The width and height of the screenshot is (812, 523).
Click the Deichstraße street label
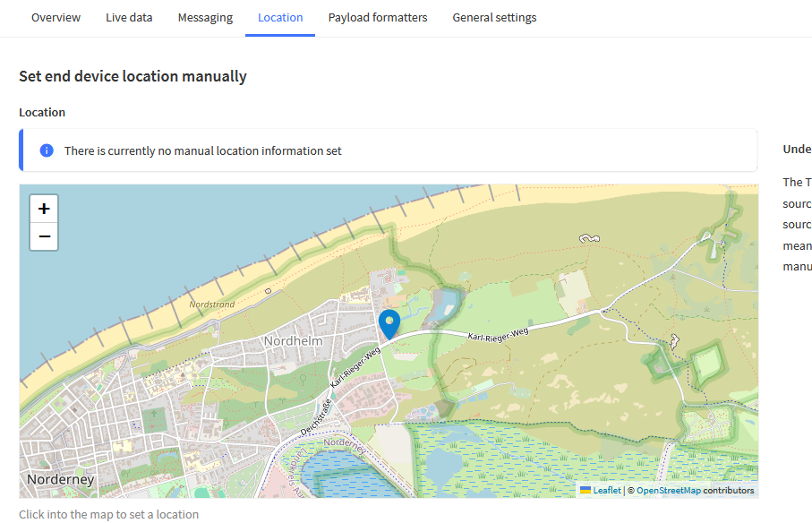316,417
